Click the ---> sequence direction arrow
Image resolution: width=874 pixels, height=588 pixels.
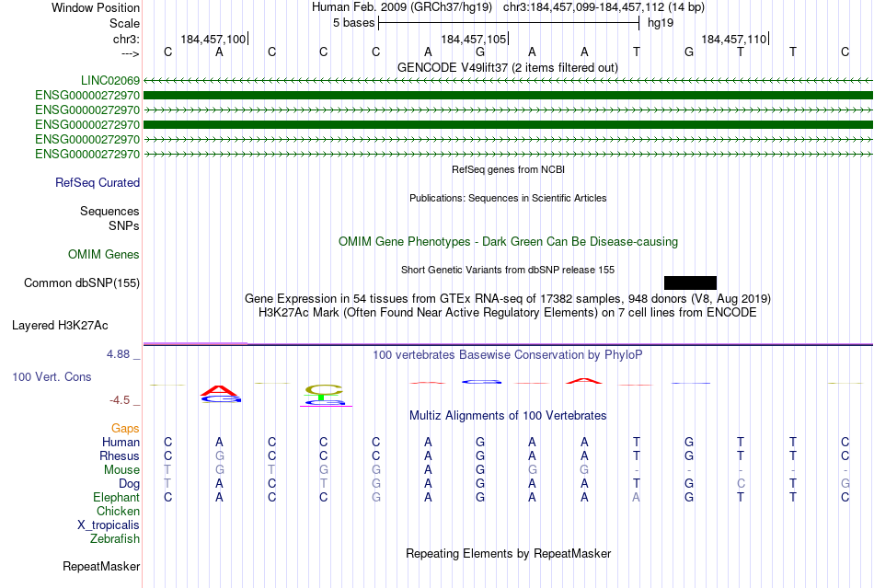pos(131,53)
